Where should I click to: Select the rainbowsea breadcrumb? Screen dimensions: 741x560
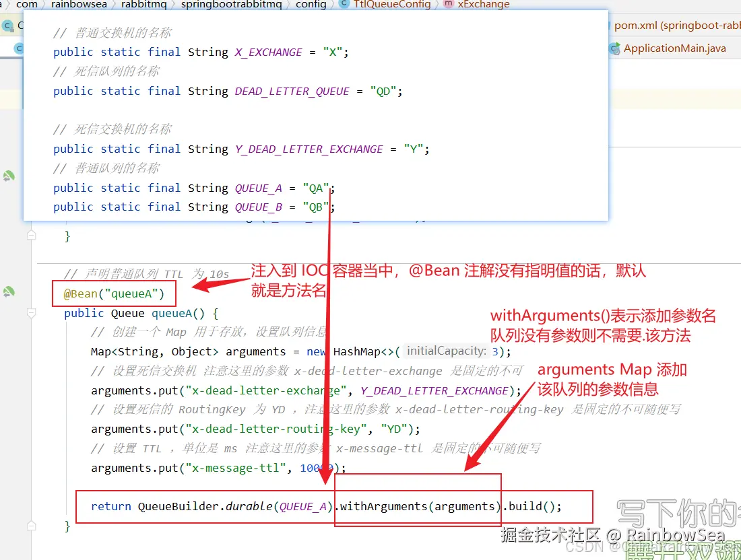point(79,4)
